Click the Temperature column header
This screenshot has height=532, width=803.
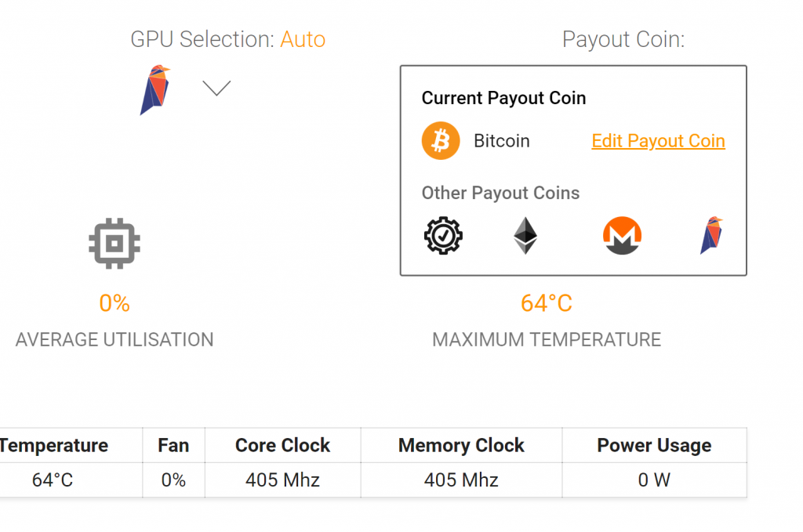53,445
